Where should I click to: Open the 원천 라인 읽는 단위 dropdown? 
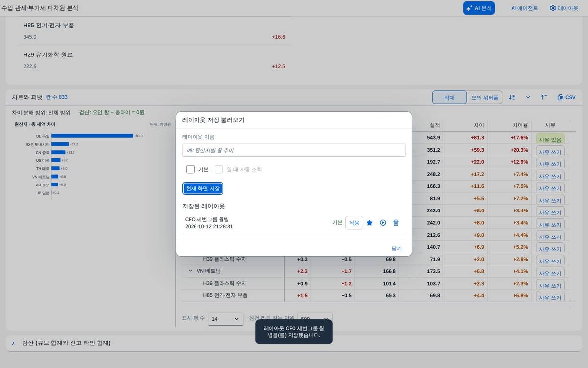[315, 318]
